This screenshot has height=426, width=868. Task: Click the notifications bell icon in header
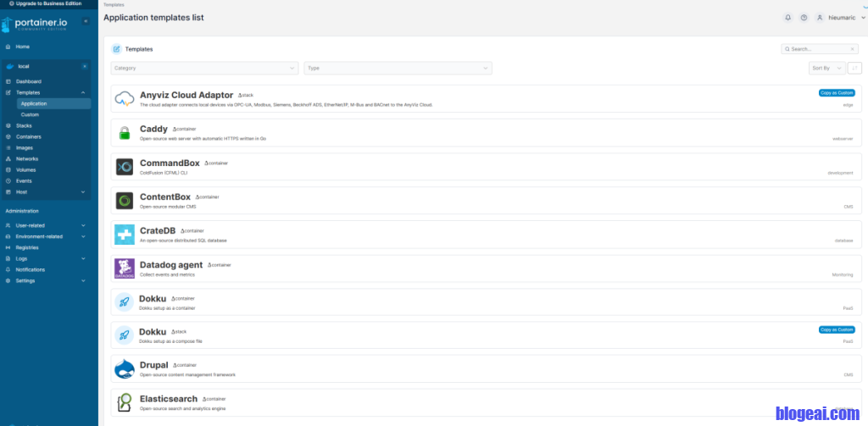click(x=787, y=17)
